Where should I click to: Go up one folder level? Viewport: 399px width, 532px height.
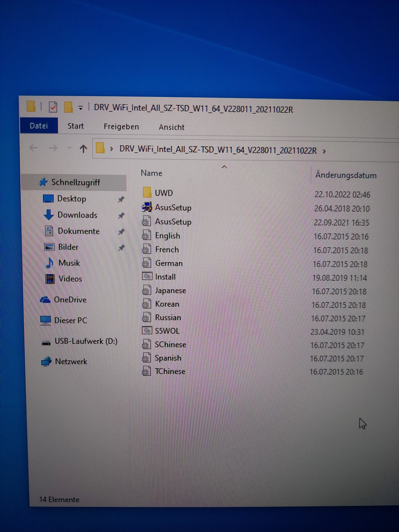click(83, 149)
